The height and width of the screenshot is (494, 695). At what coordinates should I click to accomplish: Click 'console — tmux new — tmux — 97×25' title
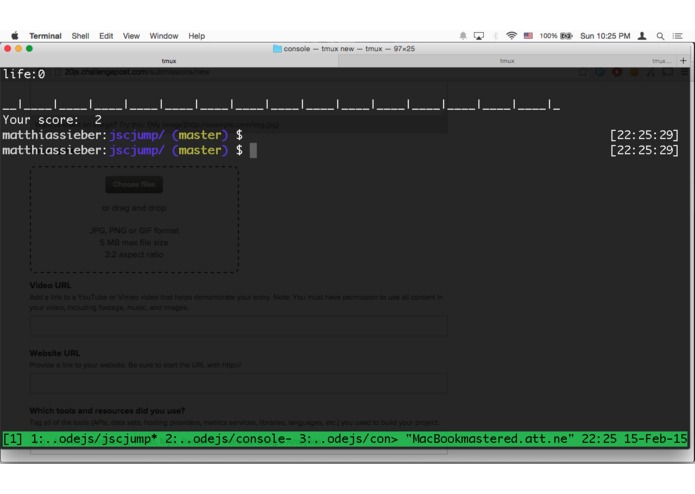click(349, 49)
